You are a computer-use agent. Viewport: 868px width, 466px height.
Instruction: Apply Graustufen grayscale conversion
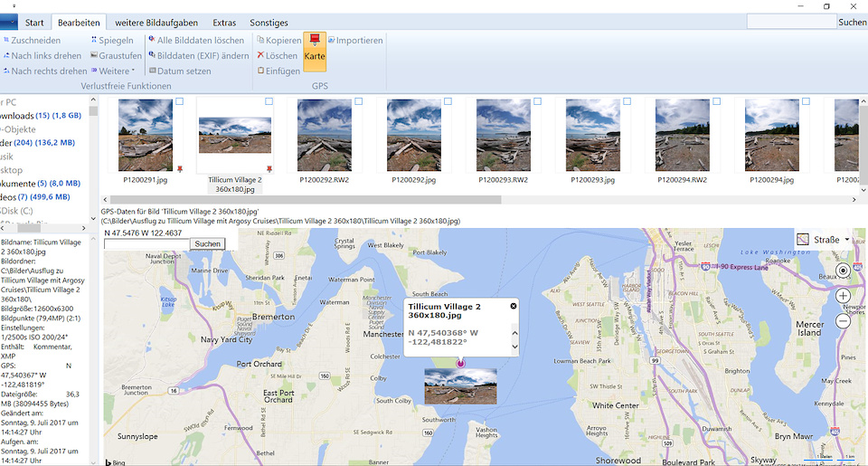point(119,56)
